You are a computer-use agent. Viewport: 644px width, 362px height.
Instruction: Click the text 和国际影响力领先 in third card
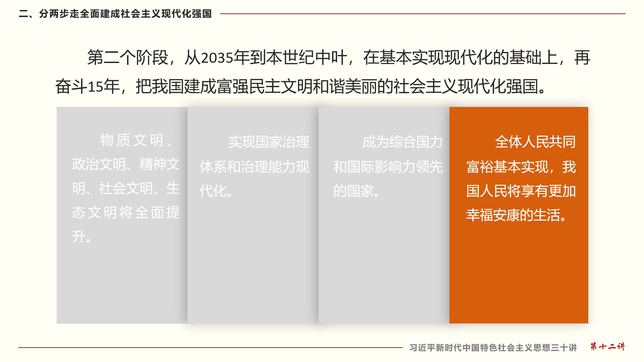(x=388, y=167)
